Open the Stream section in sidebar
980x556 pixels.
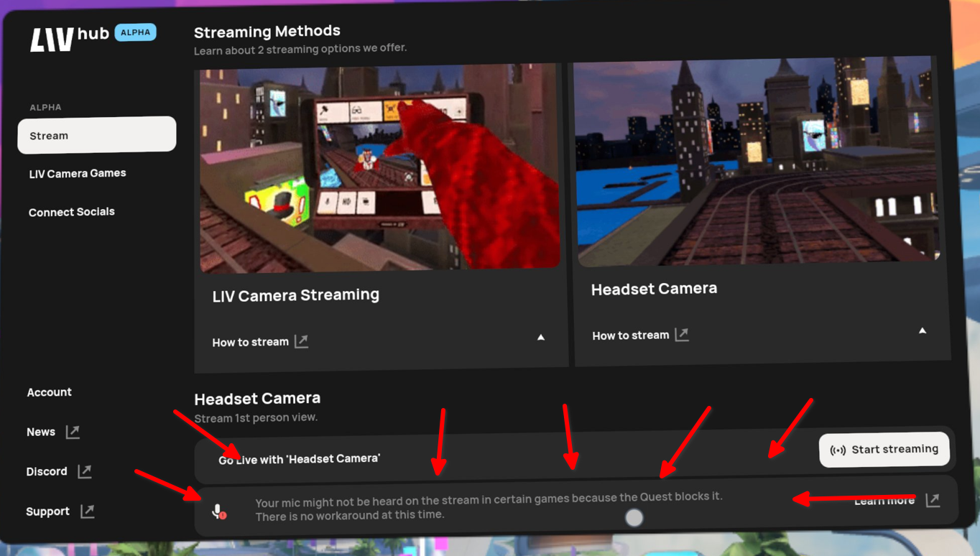pyautogui.click(x=97, y=135)
